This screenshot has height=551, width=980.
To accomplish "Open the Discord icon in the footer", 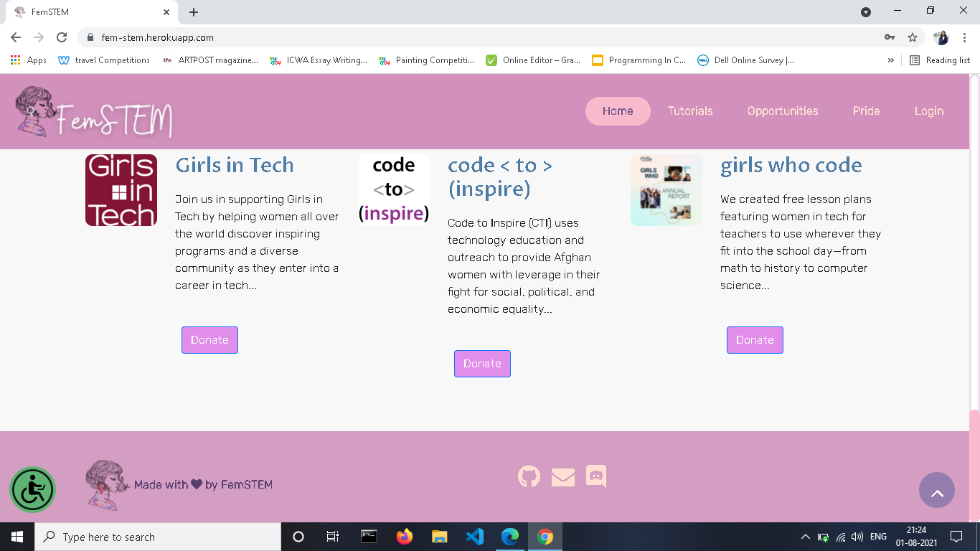I will (x=596, y=476).
